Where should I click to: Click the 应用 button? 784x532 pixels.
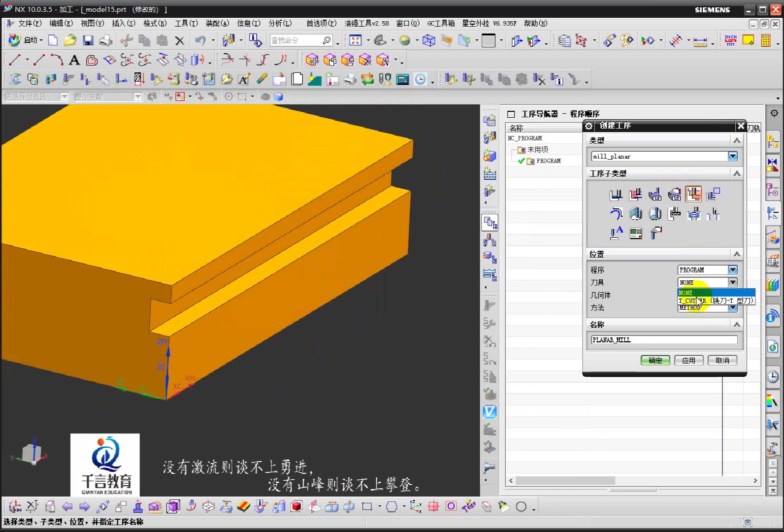(x=688, y=361)
